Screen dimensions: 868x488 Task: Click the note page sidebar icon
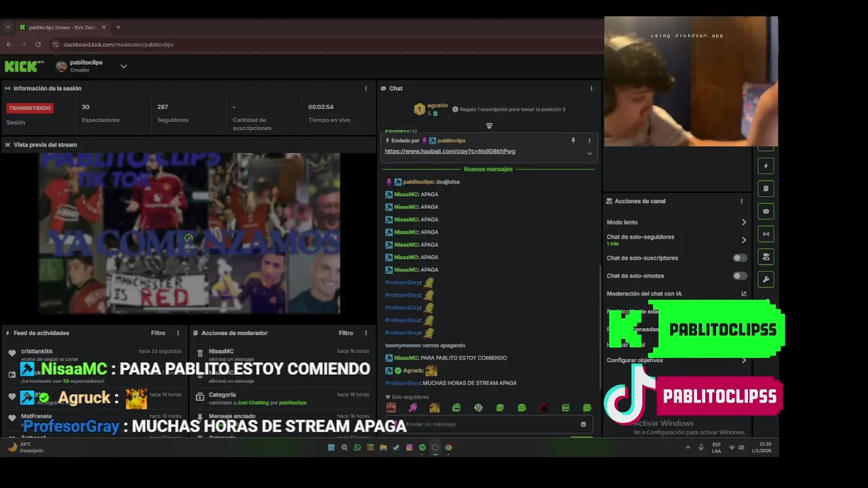(x=766, y=188)
